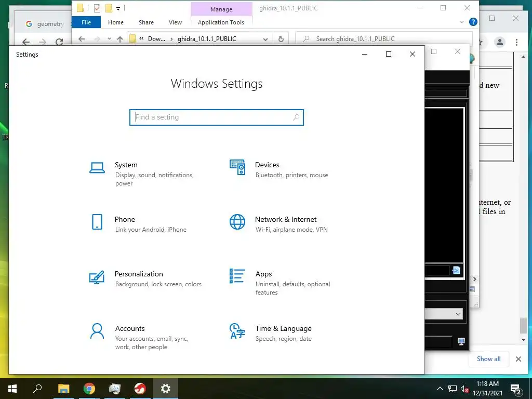
Task: Focus the Find a setting search box
Action: pyautogui.click(x=217, y=117)
